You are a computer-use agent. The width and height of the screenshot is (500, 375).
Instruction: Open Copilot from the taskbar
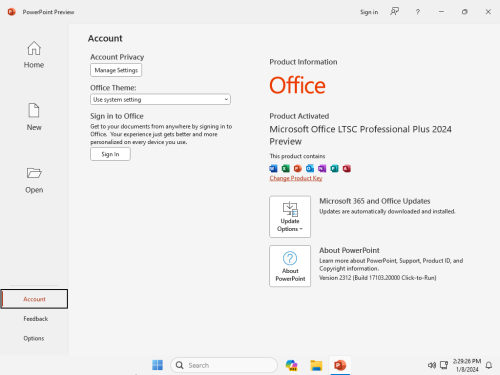(292, 365)
